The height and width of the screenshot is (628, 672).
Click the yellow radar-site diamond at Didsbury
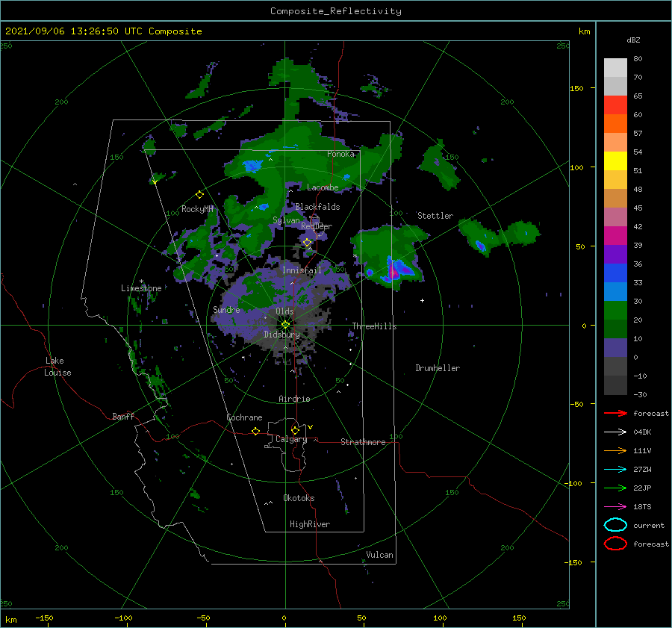pyautogui.click(x=285, y=325)
